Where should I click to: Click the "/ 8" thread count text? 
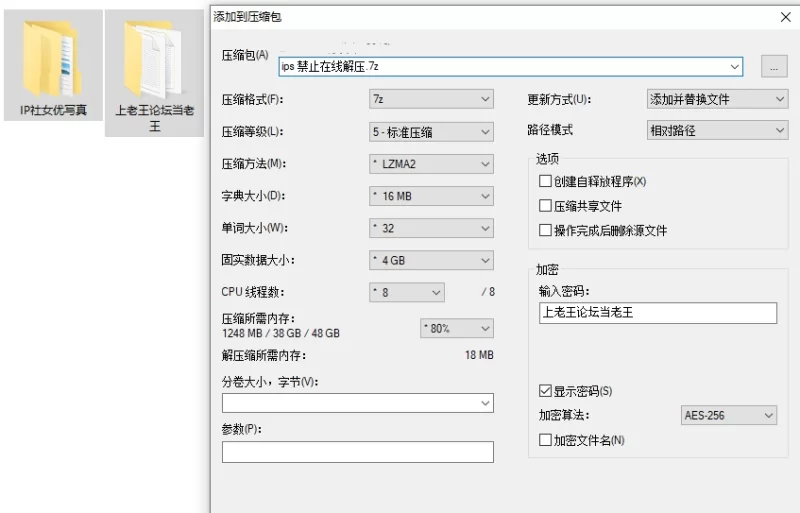click(488, 292)
